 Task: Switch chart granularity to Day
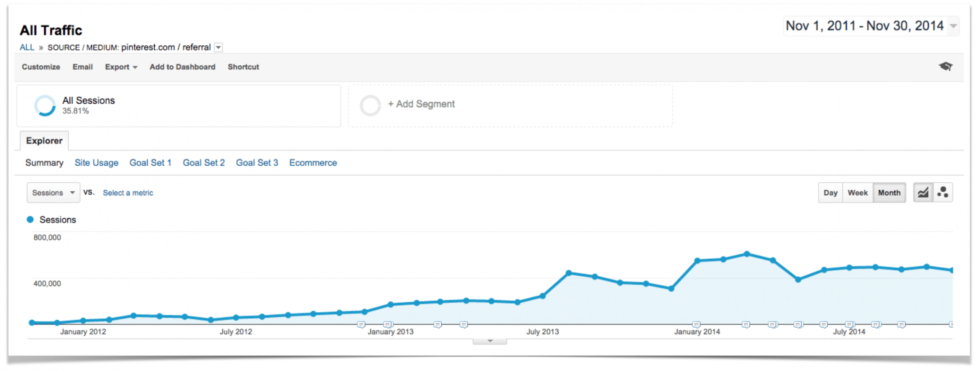(830, 192)
